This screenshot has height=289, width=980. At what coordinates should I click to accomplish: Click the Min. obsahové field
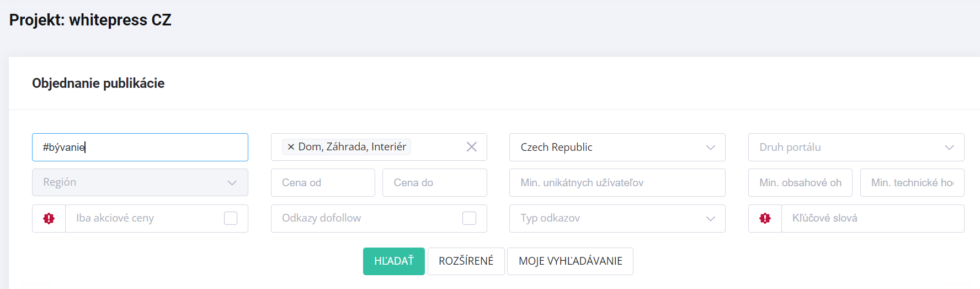click(801, 182)
